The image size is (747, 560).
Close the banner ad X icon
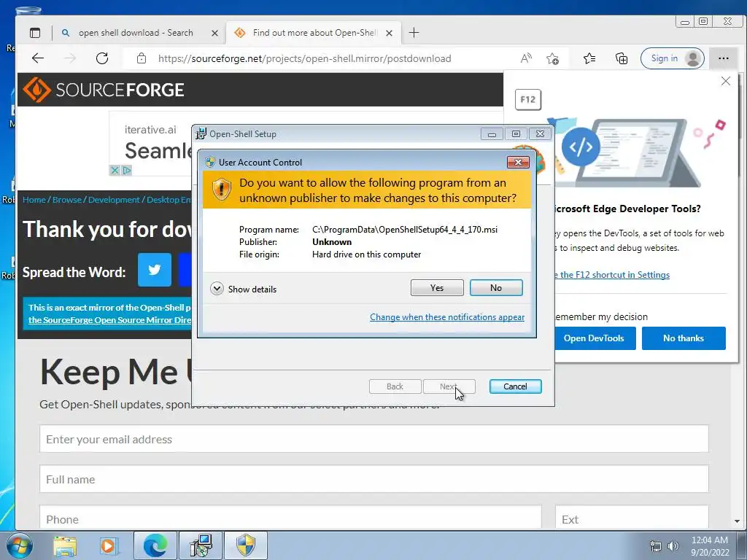(x=115, y=170)
